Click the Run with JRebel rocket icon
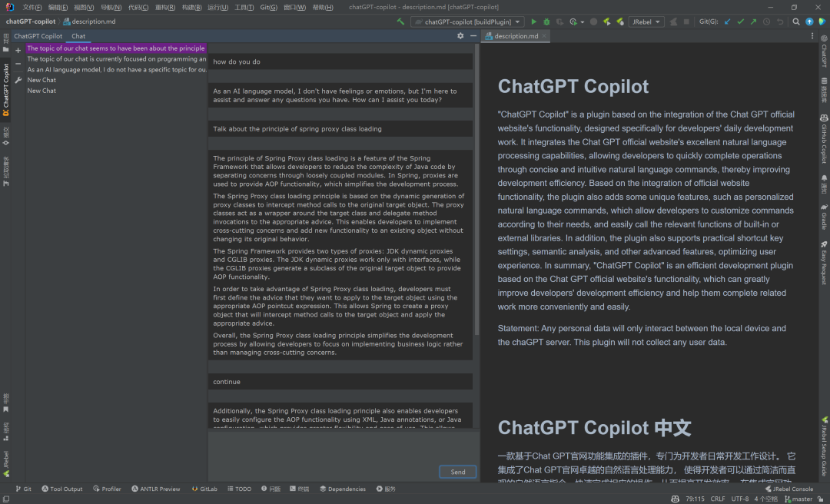 click(x=606, y=22)
